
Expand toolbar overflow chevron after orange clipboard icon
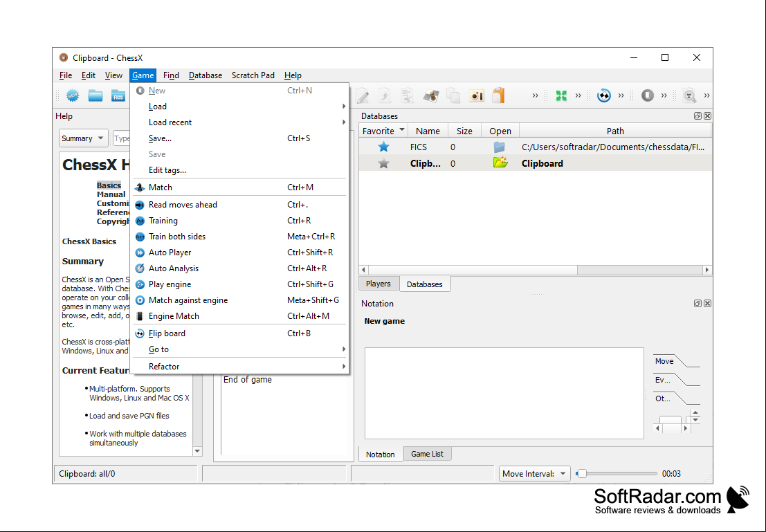[535, 95]
